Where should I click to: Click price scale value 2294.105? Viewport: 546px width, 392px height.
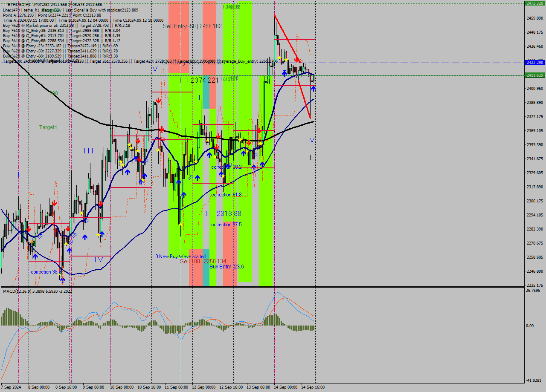[x=534, y=215]
